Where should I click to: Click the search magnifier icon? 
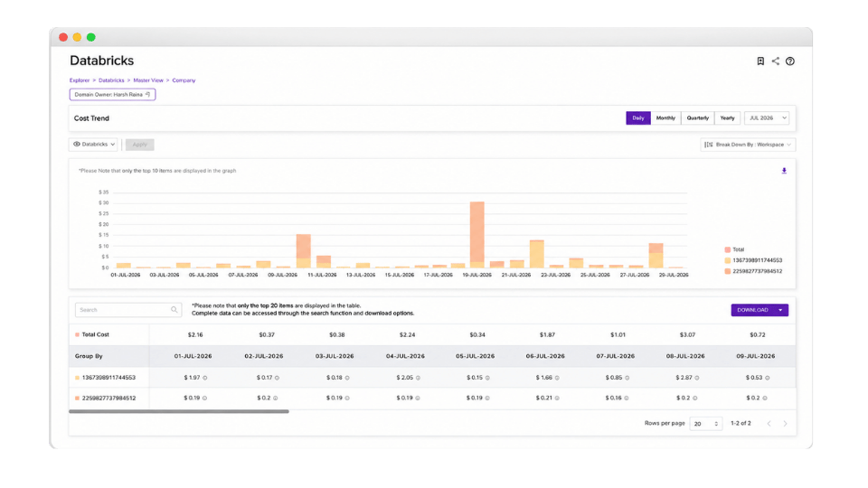(175, 310)
